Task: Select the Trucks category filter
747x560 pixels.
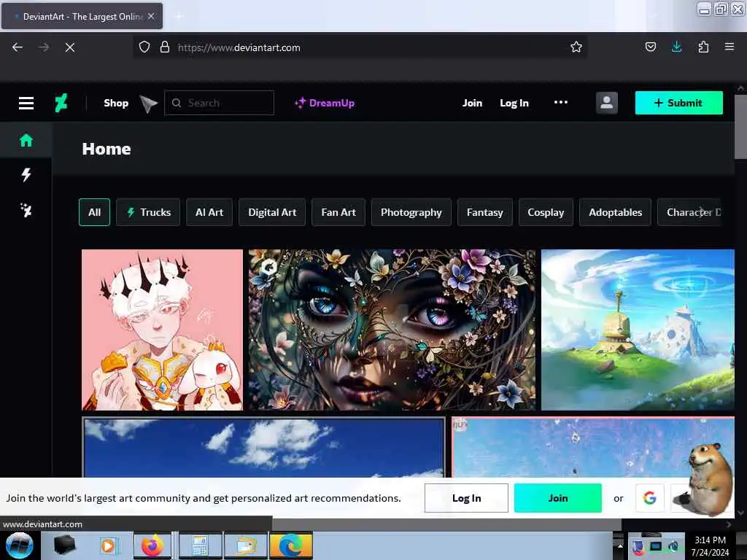Action: (148, 212)
